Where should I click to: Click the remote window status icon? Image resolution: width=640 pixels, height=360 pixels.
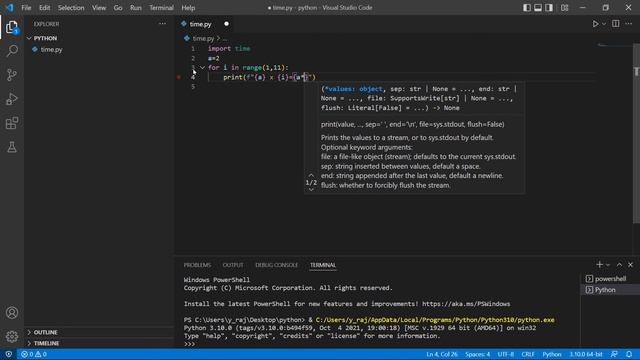point(9,354)
